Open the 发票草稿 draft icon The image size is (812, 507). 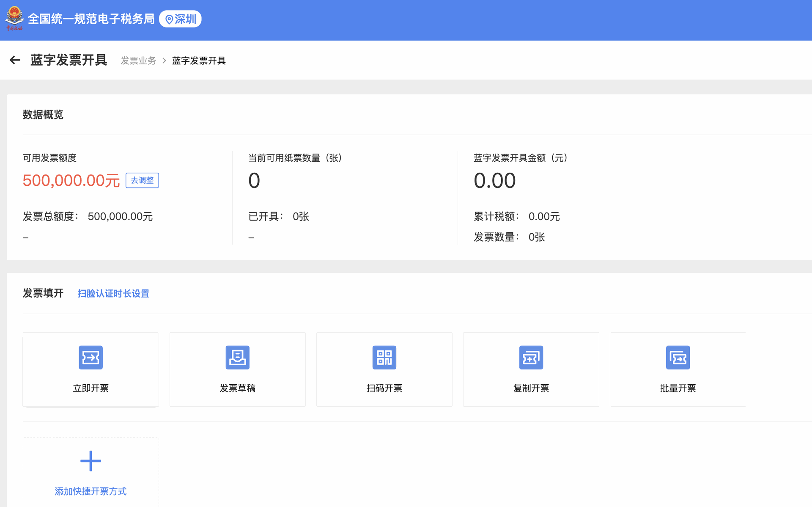[x=237, y=358]
